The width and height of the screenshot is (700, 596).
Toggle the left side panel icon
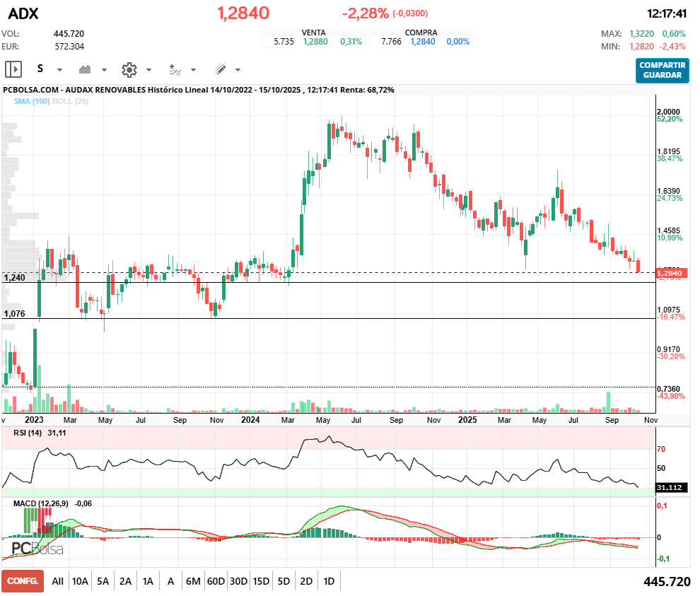[13, 69]
